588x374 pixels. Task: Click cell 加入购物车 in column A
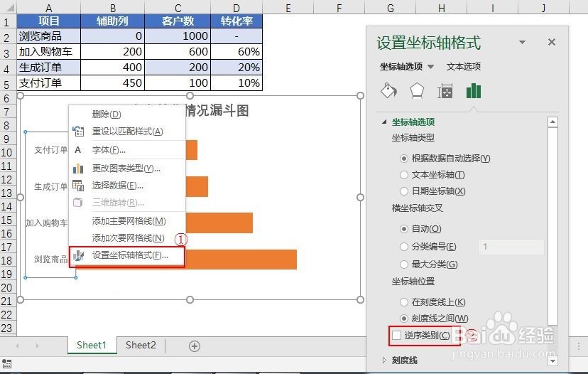[x=49, y=51]
